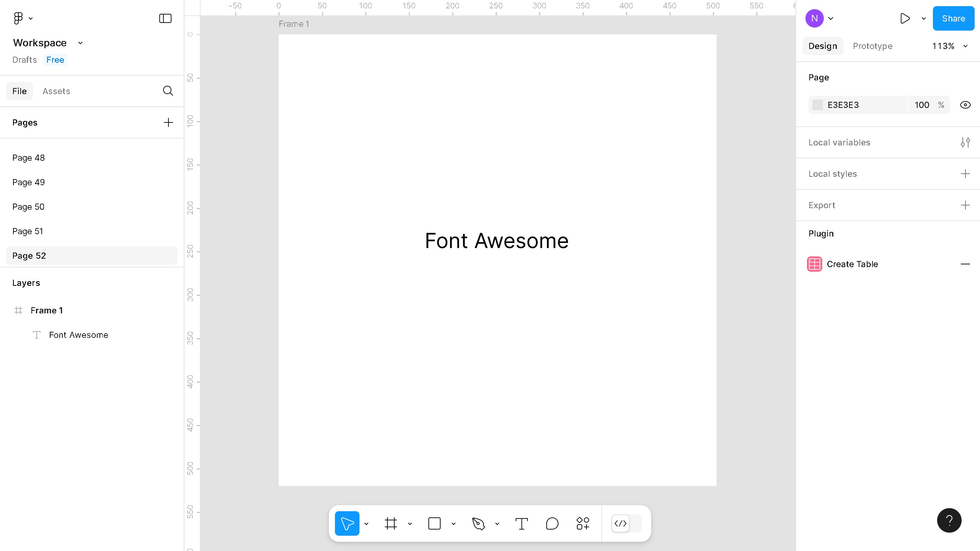Select Page 50 in the pages list
This screenshot has height=551, width=980.
[28, 206]
